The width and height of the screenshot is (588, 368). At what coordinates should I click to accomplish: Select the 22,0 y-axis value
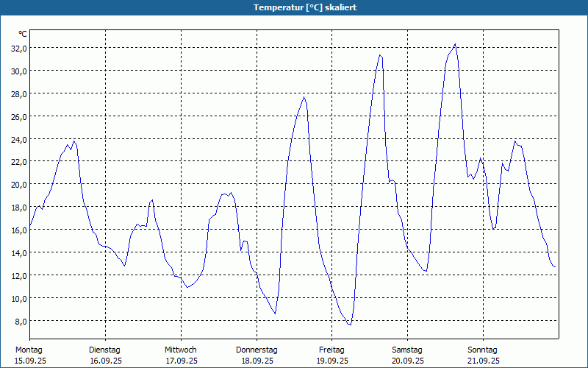coord(19,162)
